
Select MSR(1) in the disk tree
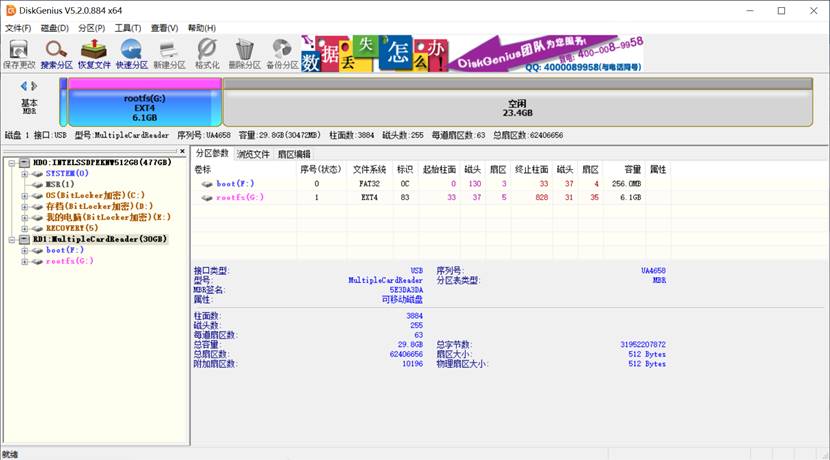point(60,184)
